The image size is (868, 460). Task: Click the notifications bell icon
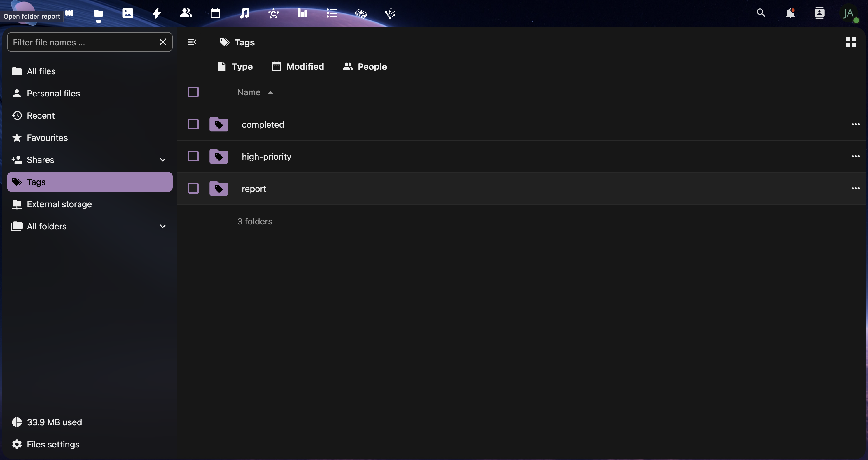tap(790, 13)
